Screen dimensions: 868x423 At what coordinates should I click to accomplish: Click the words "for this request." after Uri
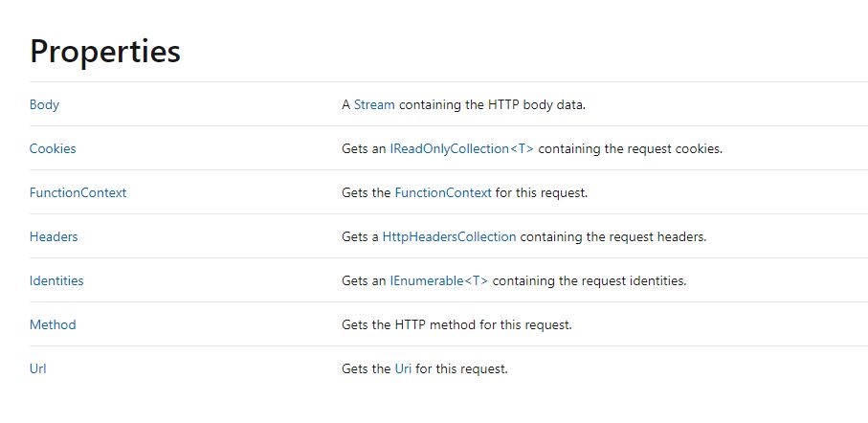(x=462, y=368)
